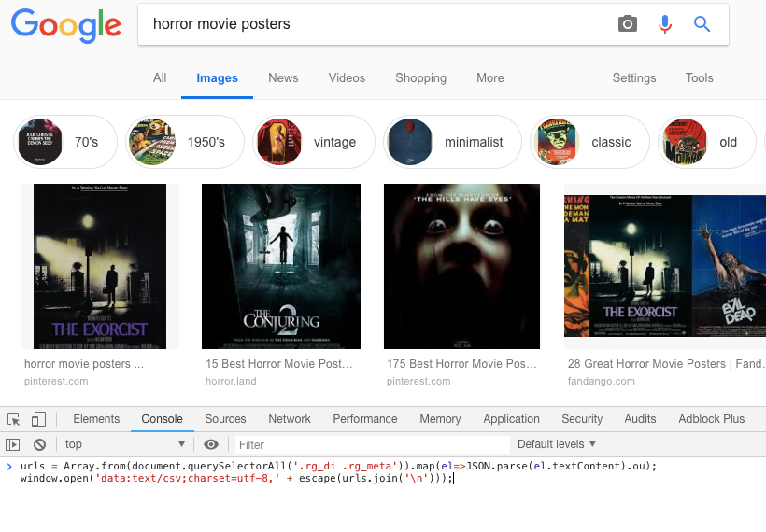Open The Hills Have Eyes poster thumbnail
The image size is (766, 532).
[461, 267]
